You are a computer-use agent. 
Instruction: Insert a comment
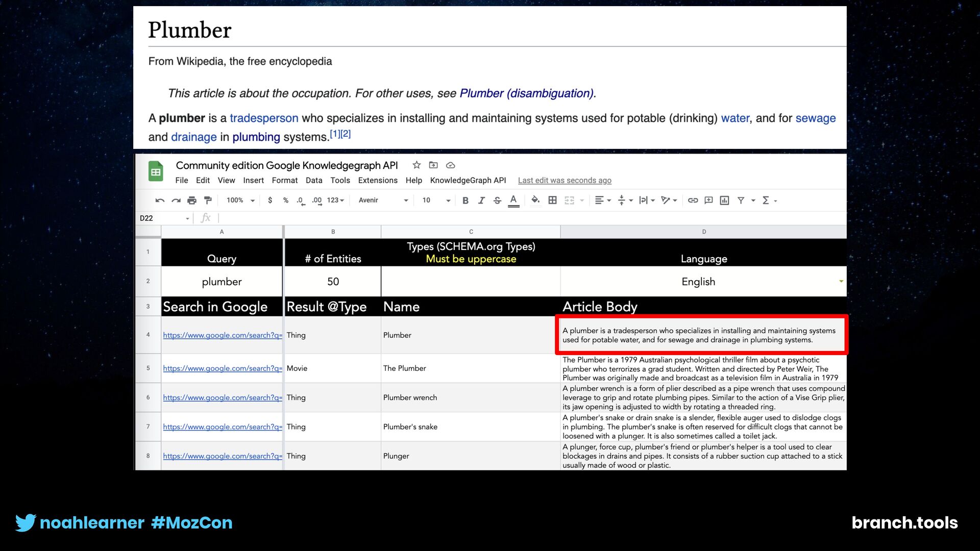[x=708, y=201]
